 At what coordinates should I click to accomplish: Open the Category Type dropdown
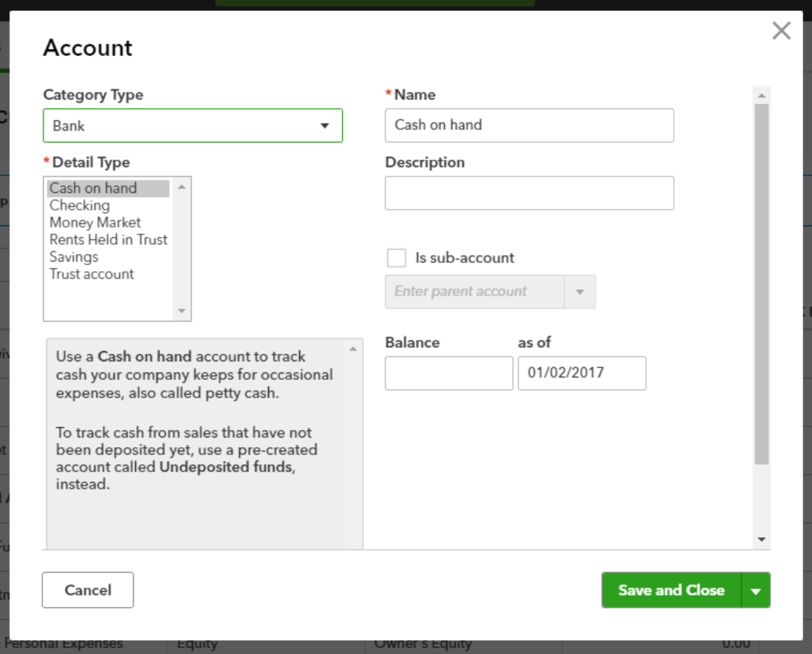[x=326, y=126]
